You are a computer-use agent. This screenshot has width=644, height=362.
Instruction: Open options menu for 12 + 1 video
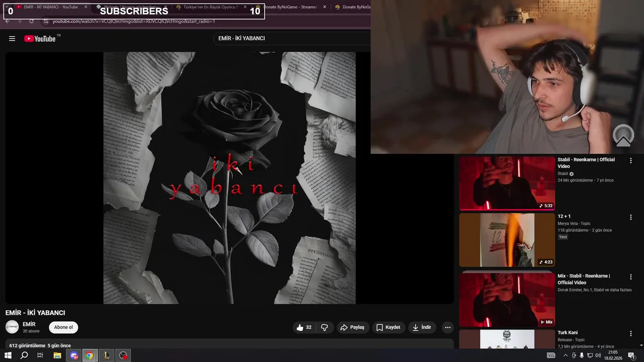click(630, 217)
